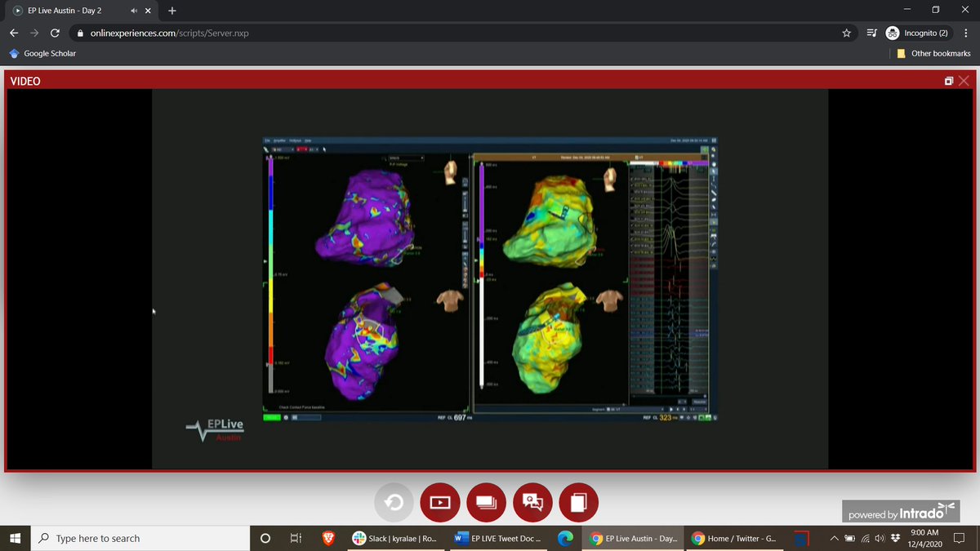Screen dimensions: 980x551
Task: Expand hidden icons in the system tray
Action: coord(834,539)
